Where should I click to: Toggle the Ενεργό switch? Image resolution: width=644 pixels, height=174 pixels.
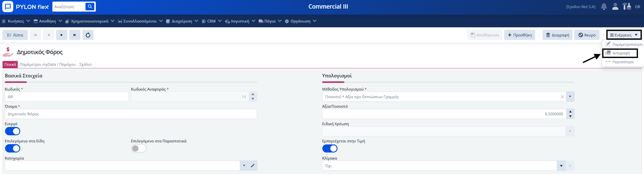(13, 131)
